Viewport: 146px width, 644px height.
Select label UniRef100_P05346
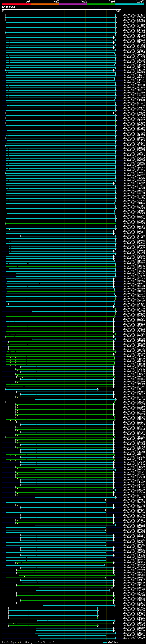point(134,108)
